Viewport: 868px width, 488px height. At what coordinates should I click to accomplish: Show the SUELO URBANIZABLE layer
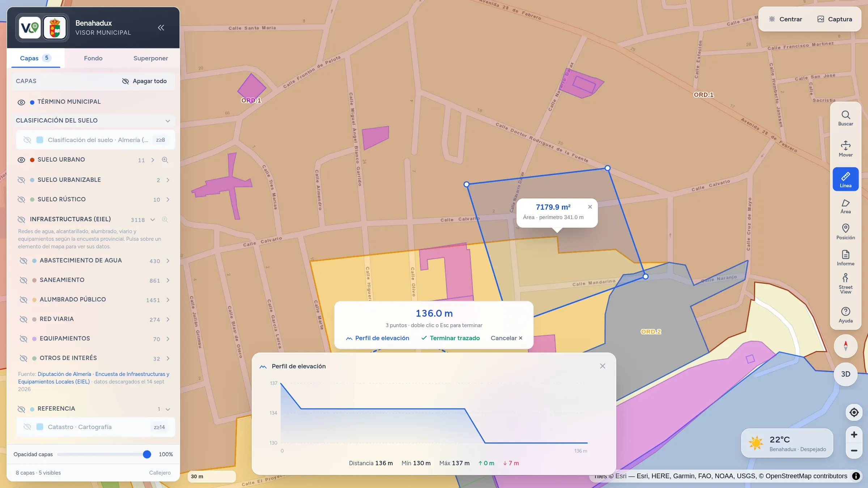click(21, 180)
